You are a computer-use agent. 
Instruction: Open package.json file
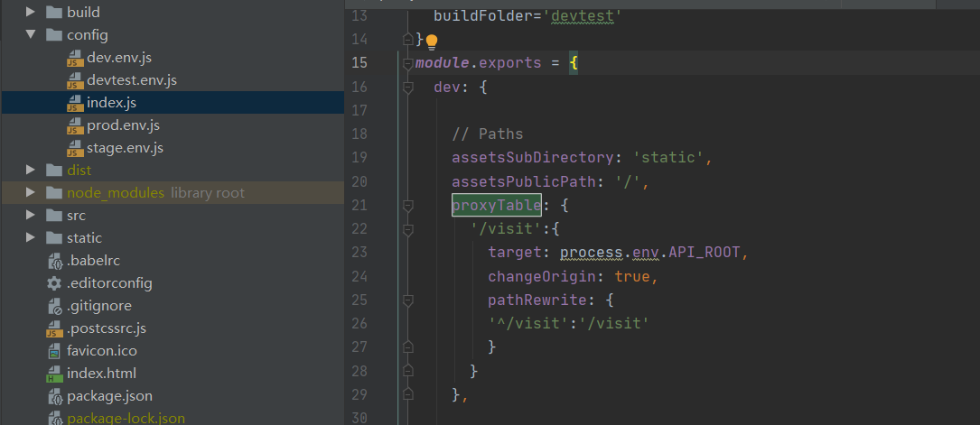coord(109,395)
